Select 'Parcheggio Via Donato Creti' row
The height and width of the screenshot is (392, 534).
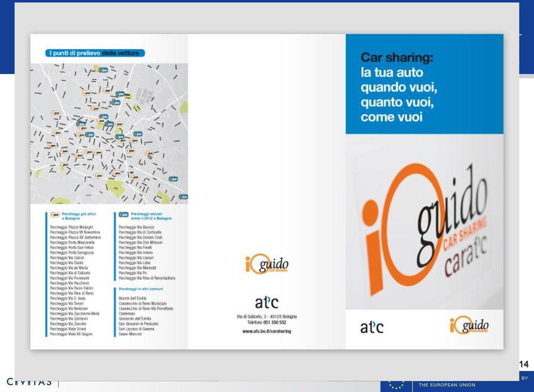click(141, 237)
